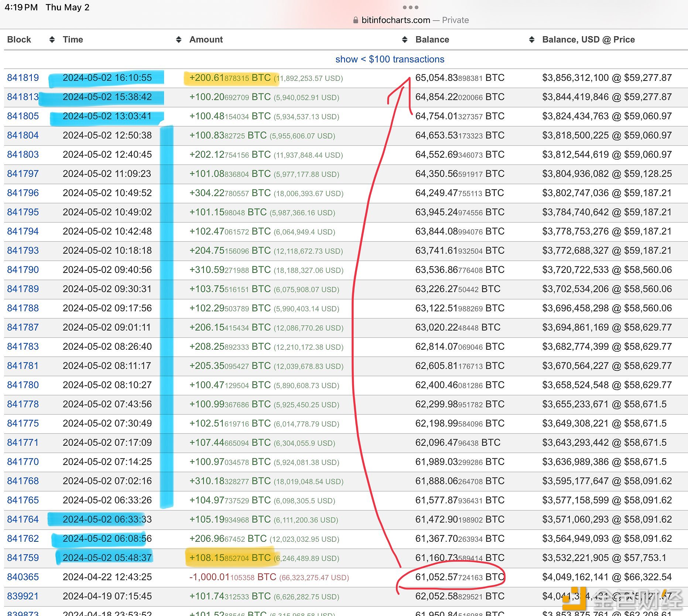The height and width of the screenshot is (616, 688).
Task: Select value $4,049,162,141 @ $66,322.54
Action: 607,577
